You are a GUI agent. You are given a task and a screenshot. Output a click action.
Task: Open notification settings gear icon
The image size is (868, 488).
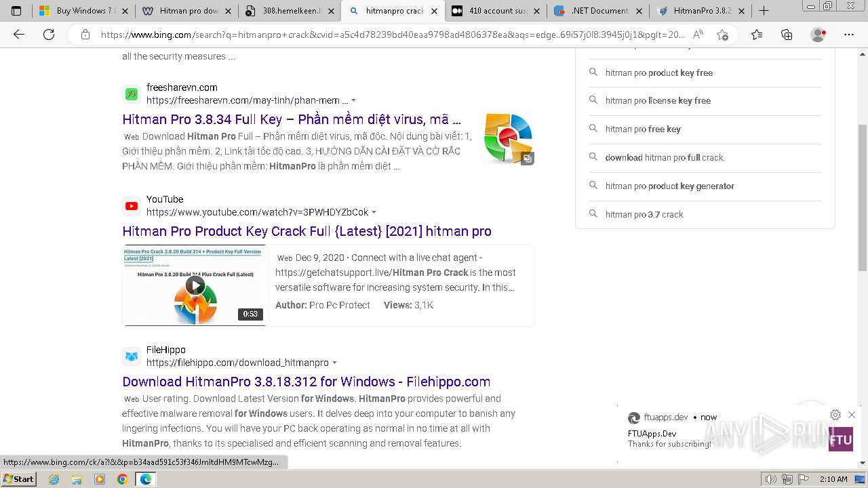point(835,415)
